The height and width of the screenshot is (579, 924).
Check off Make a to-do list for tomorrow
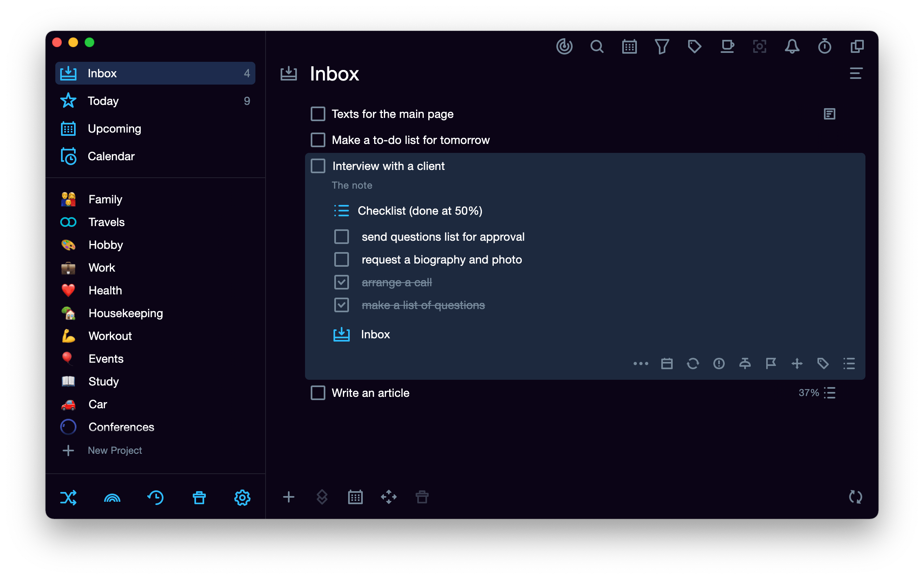coord(318,140)
